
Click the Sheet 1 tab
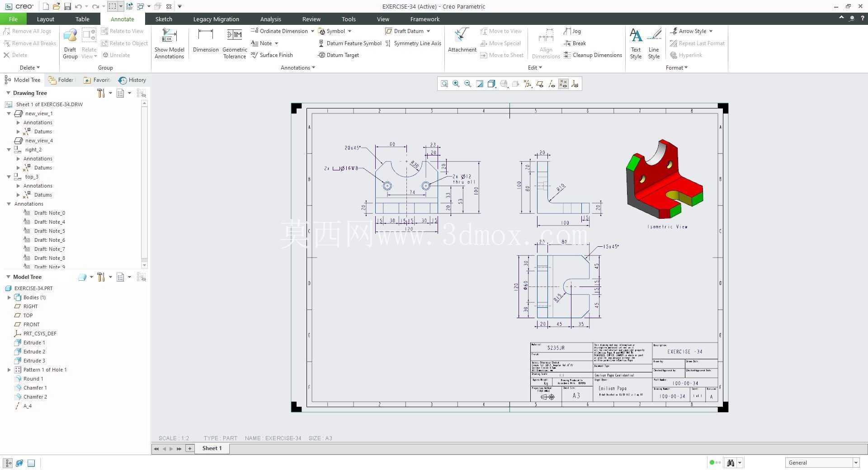coord(212,448)
